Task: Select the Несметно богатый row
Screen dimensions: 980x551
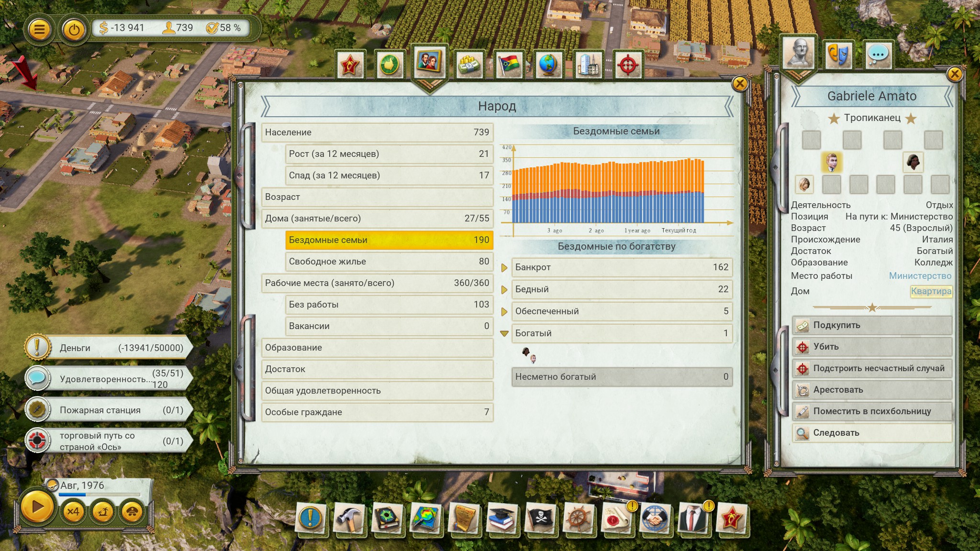Action: pos(622,377)
